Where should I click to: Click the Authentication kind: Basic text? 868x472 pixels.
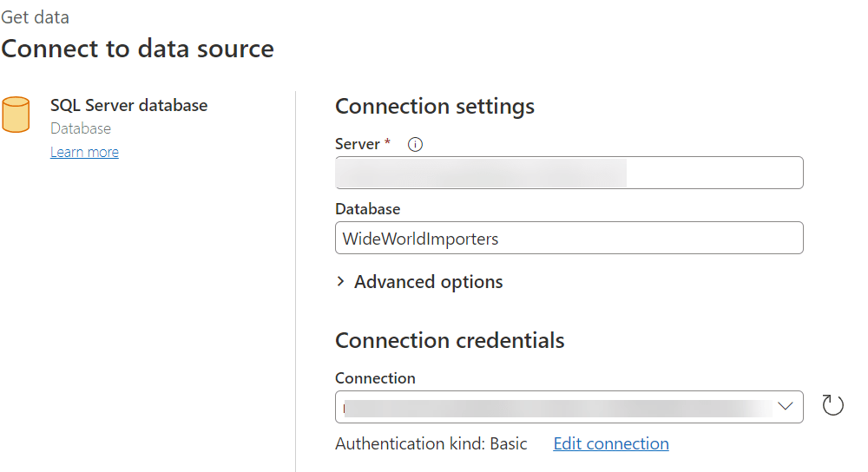point(431,443)
